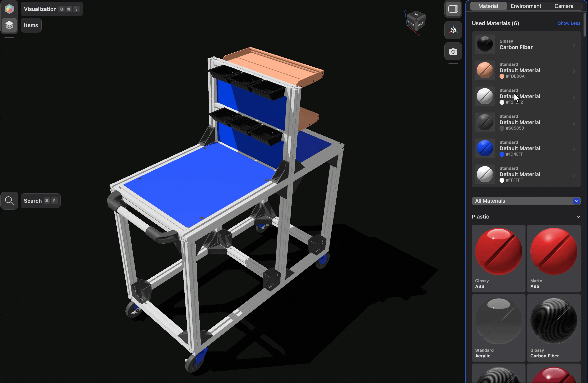The height and width of the screenshot is (383, 588).
Task: Switch to the Environment tab
Action: point(526,6)
